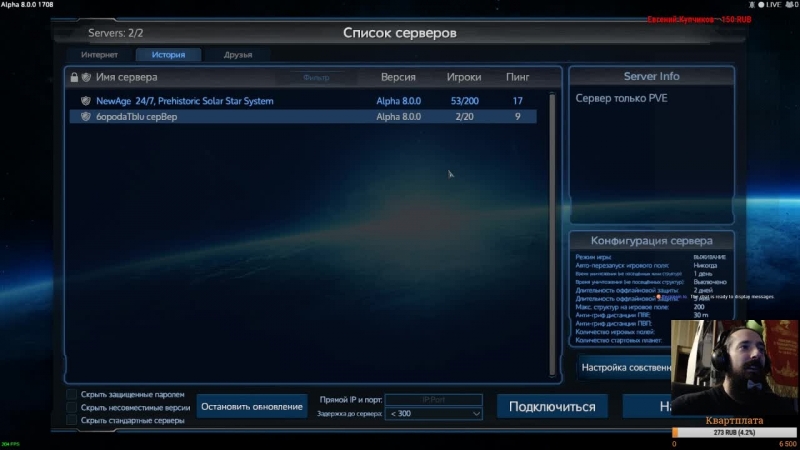Screen dimensions: 800x450
Task: Click the 53/200 players value
Action: point(464,101)
